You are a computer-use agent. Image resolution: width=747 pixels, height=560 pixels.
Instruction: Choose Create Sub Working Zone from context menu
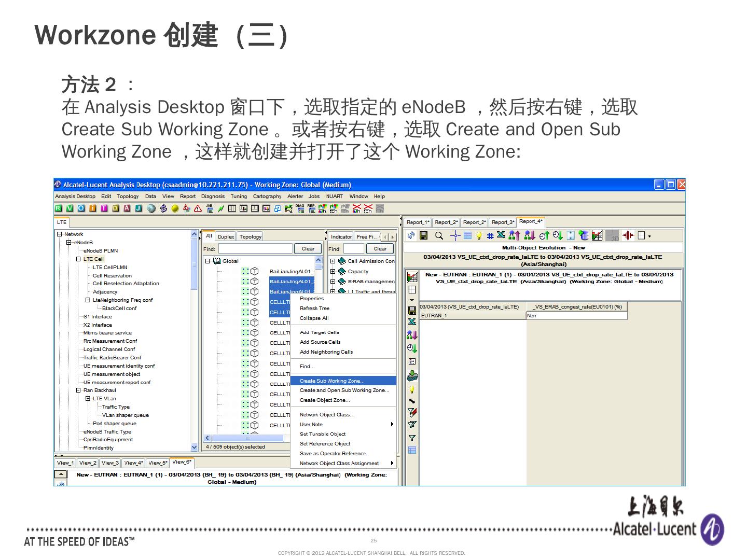tap(343, 381)
